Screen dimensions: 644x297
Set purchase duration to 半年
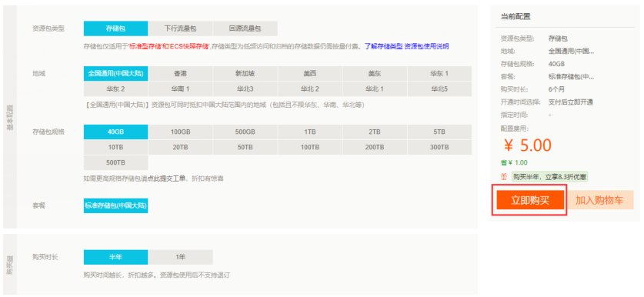[116, 257]
